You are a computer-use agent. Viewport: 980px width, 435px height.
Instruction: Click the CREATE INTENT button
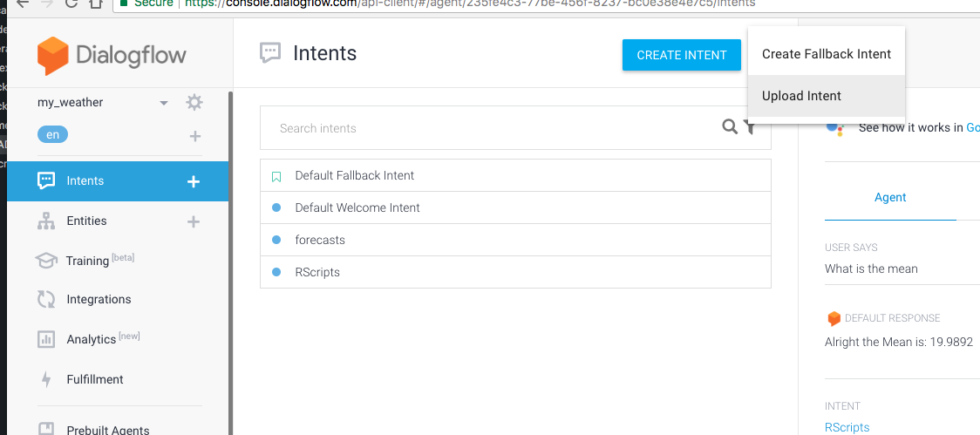point(681,55)
